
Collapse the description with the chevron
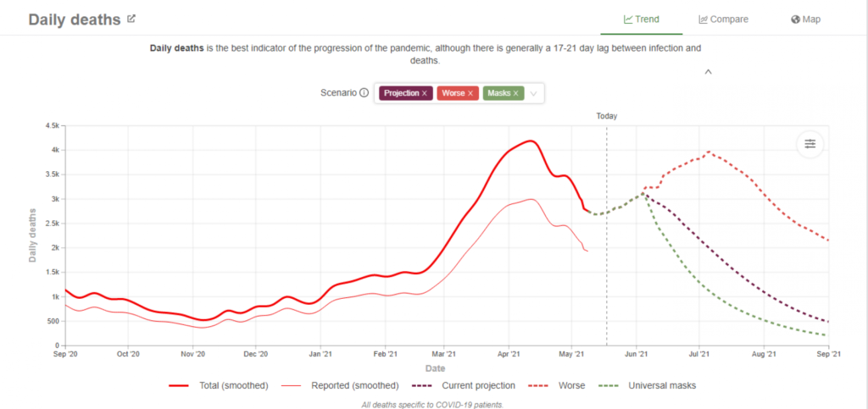(x=708, y=72)
